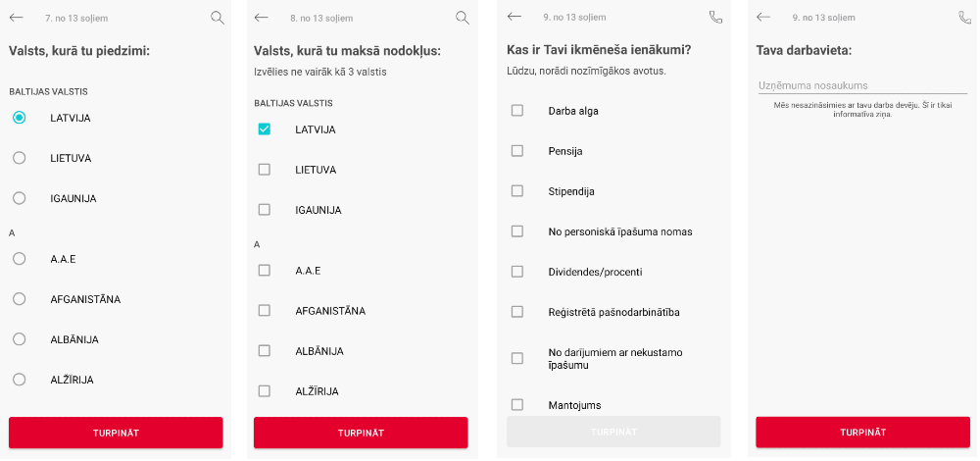Tap TURPINĀT on workplace screen
The width and height of the screenshot is (980, 461).
click(x=863, y=433)
